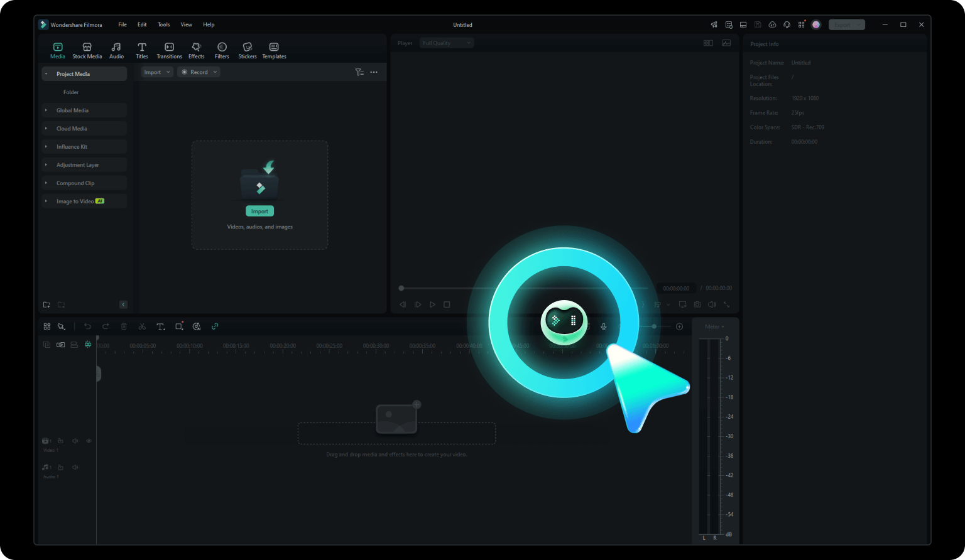Collapse the media sidebar panel

[123, 304]
